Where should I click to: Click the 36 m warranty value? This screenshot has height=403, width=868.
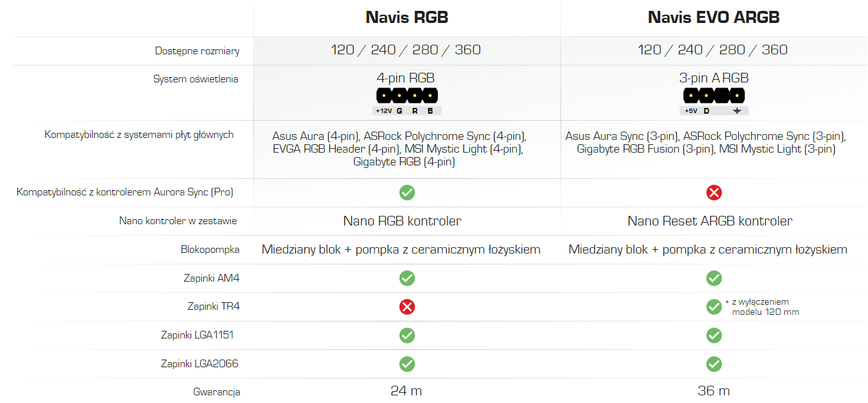(x=714, y=391)
